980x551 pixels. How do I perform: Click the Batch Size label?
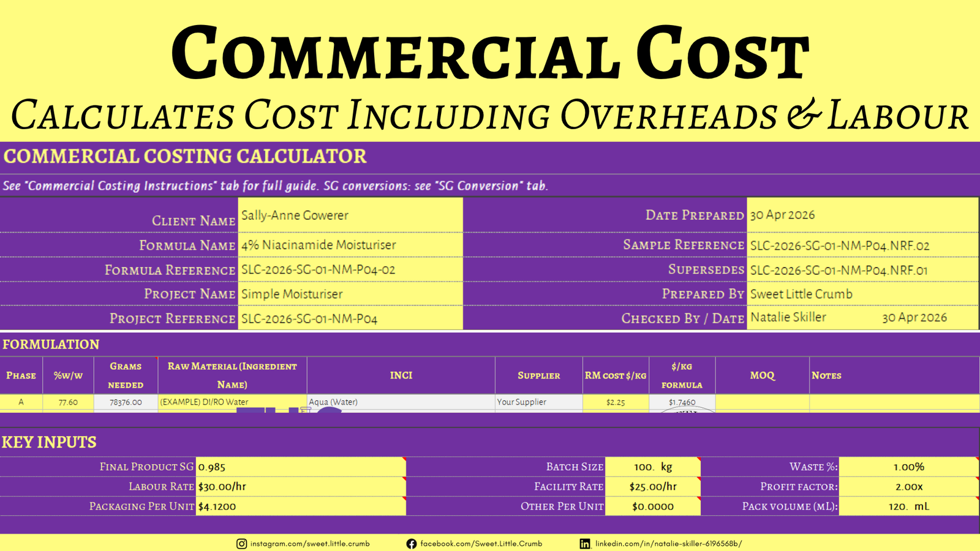(575, 467)
